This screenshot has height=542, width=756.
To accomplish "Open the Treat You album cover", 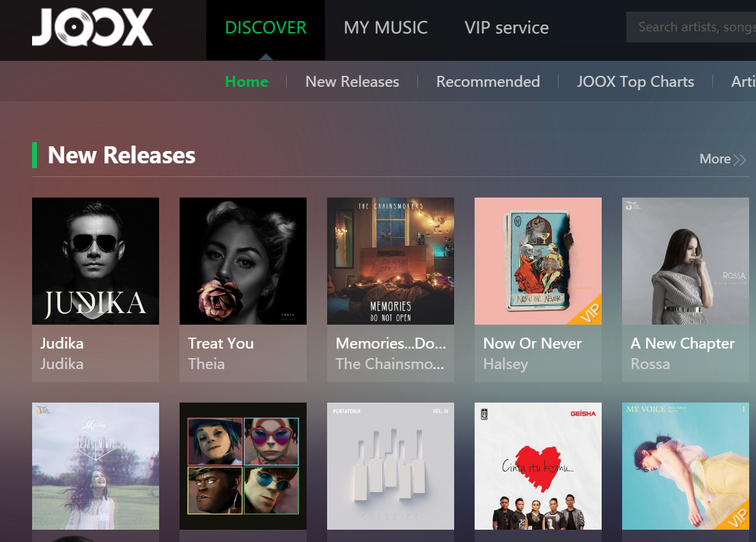I will click(243, 260).
